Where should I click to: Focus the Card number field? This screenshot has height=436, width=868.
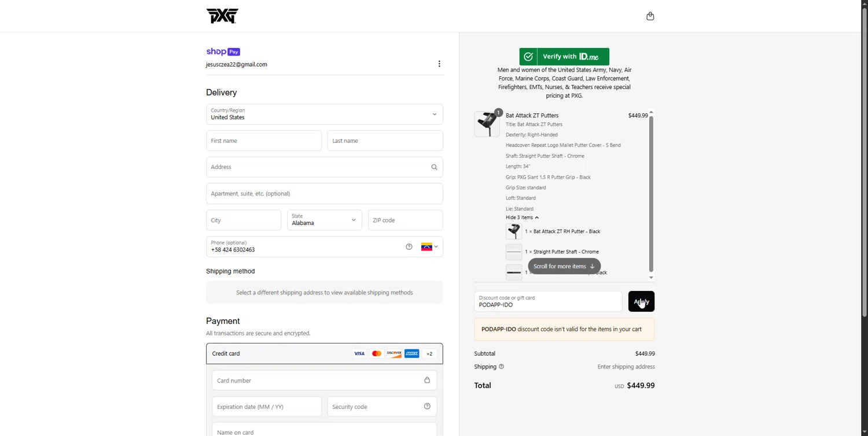pos(318,380)
